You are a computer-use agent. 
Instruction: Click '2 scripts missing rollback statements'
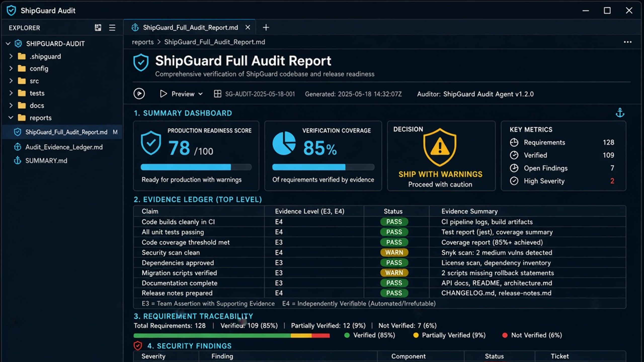pos(498,273)
